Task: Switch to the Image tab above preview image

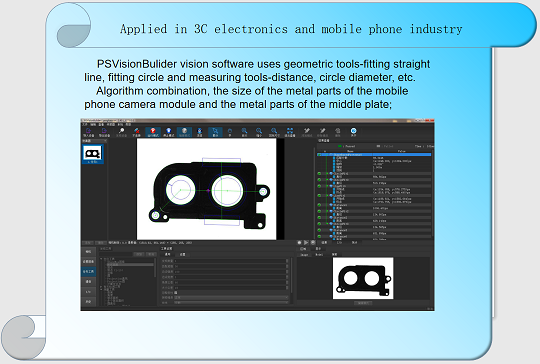Action: (304, 255)
